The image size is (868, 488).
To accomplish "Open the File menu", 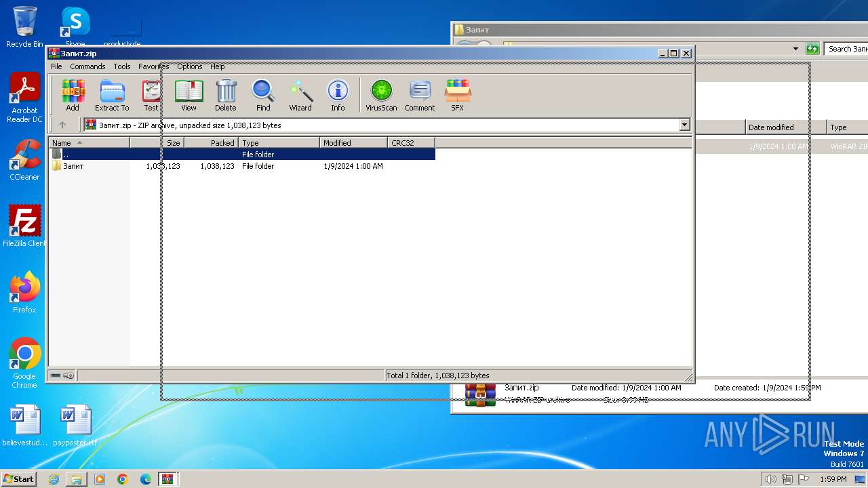I will click(x=56, y=66).
